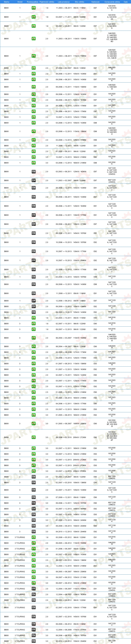Click ON icon in 150kW/204KM E82 row
The width and height of the screenshot is (131, 644).
click(x=34, y=260)
